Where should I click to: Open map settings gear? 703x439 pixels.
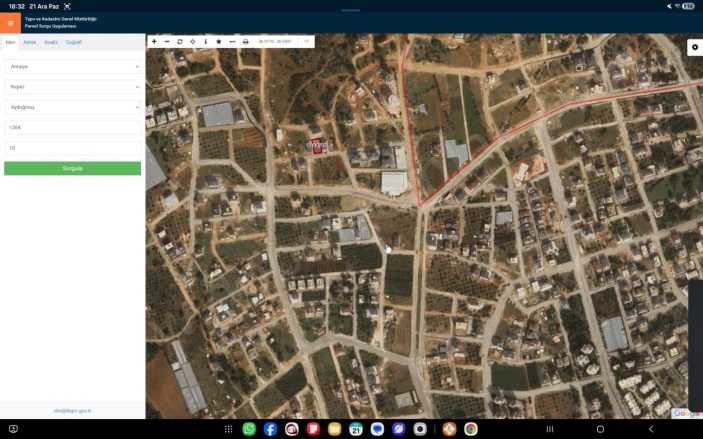pyautogui.click(x=694, y=47)
